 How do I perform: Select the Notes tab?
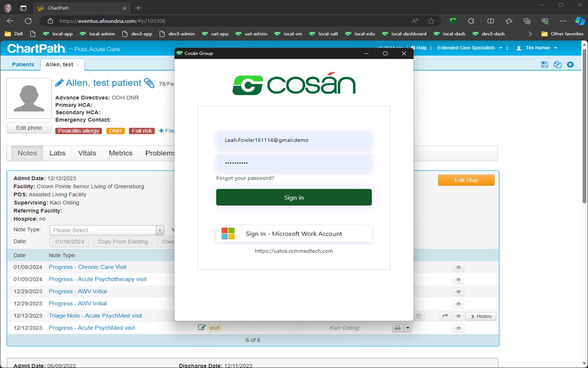coord(27,153)
